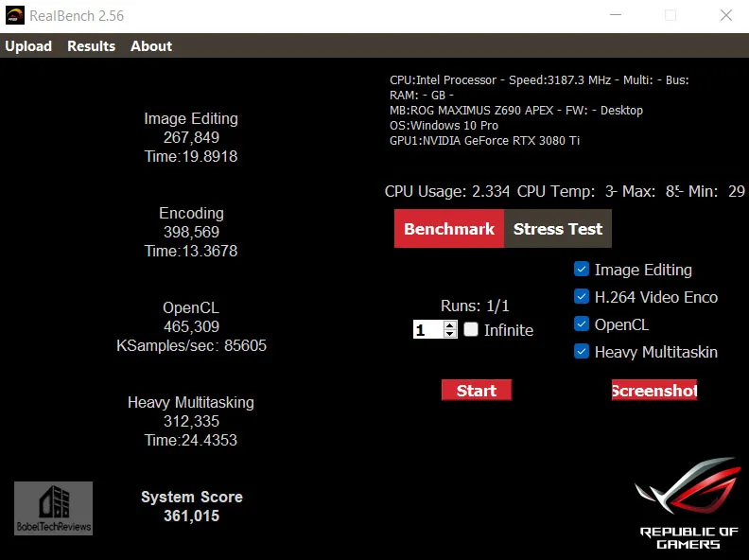Uncheck the H.264 Video Encoding checkbox

click(x=582, y=297)
